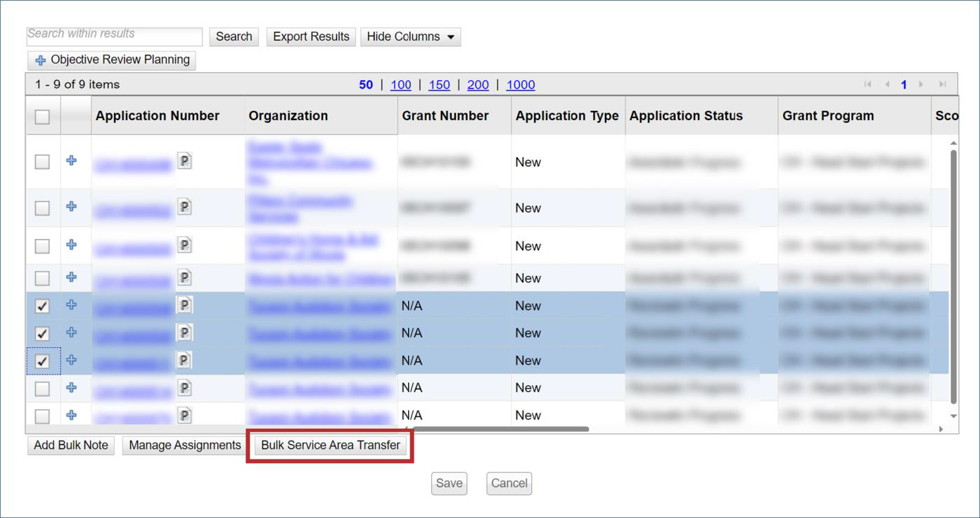This screenshot has width=980, height=518.
Task: Jump to the first page with the arrow icon
Action: click(x=867, y=84)
